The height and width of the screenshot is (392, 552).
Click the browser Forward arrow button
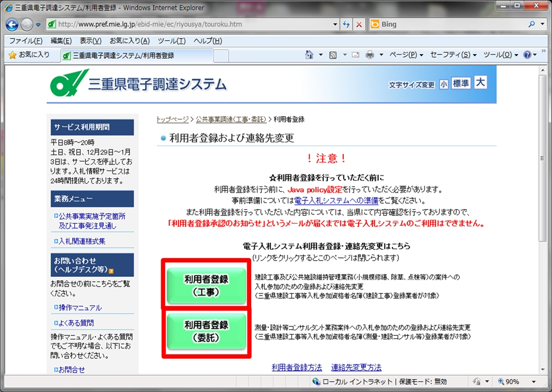point(27,25)
